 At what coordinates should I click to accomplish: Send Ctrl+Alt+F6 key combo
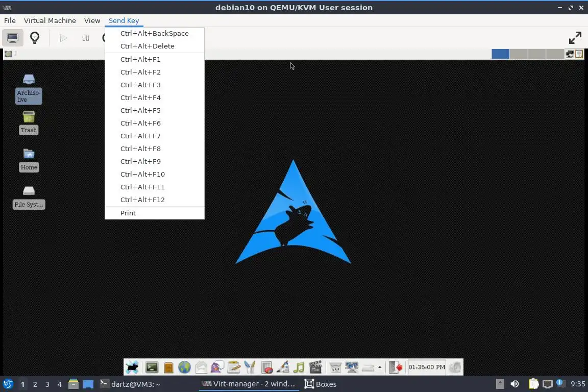click(x=155, y=123)
